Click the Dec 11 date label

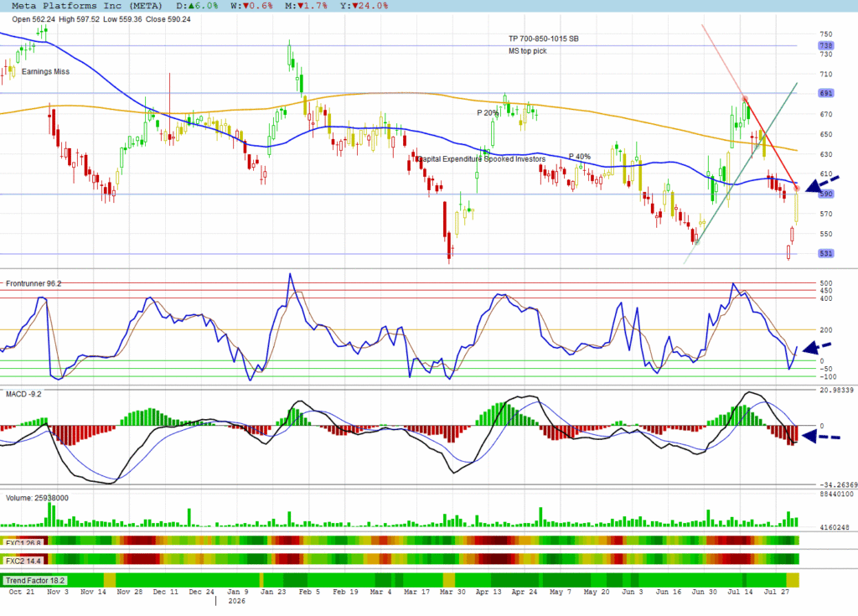point(165,592)
